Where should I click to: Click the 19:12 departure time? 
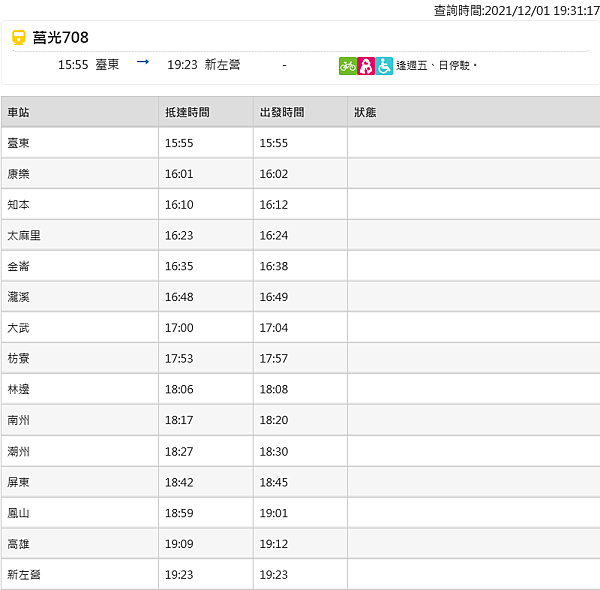(x=274, y=544)
